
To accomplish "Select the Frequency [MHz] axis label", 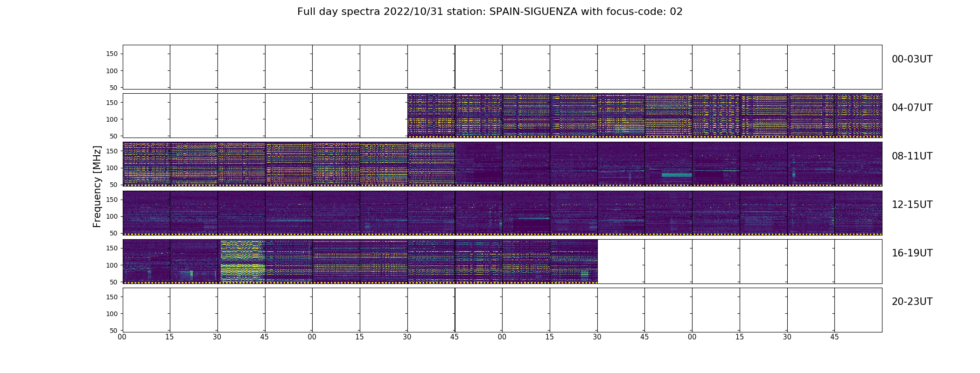I will coord(97,186).
